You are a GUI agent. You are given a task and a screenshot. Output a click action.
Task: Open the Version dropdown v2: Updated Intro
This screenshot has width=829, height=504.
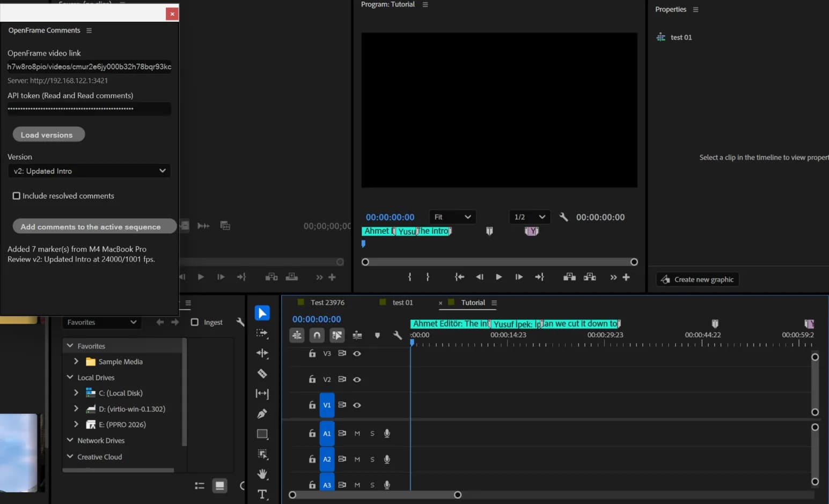click(x=89, y=171)
